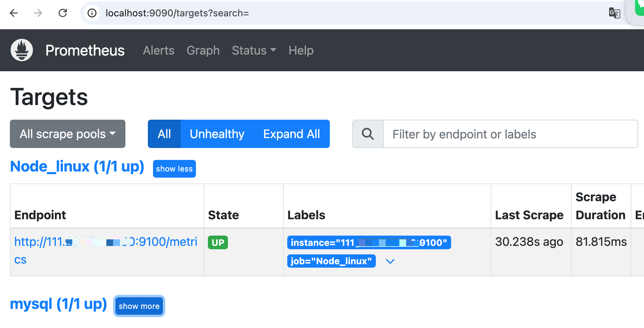Show only Unhealthy targets
Screen dimensions: 644x328
pyautogui.click(x=217, y=134)
